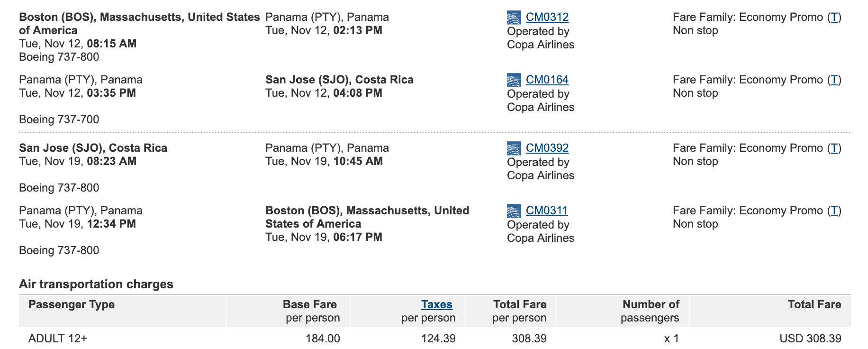Click the Number of passengers column header
The image size is (868, 349).
tap(650, 311)
